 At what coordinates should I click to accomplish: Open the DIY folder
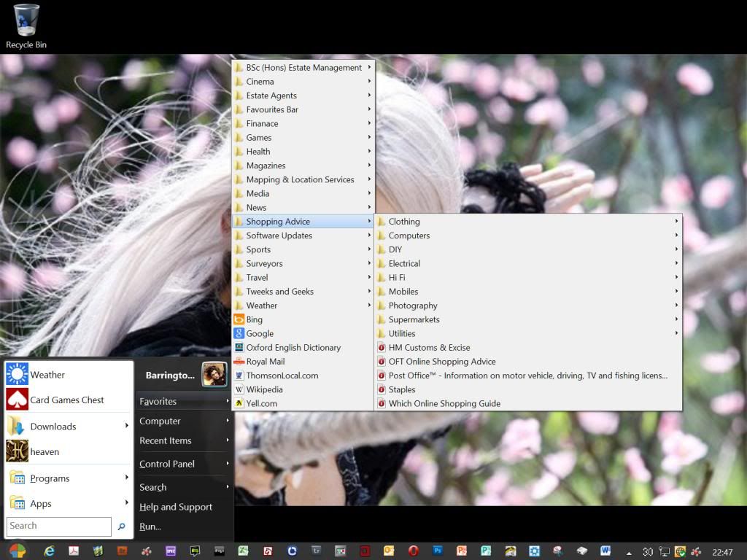pyautogui.click(x=528, y=249)
